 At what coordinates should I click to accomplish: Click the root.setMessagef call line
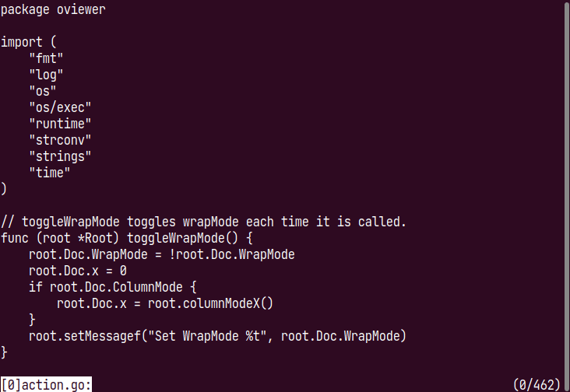click(x=217, y=336)
